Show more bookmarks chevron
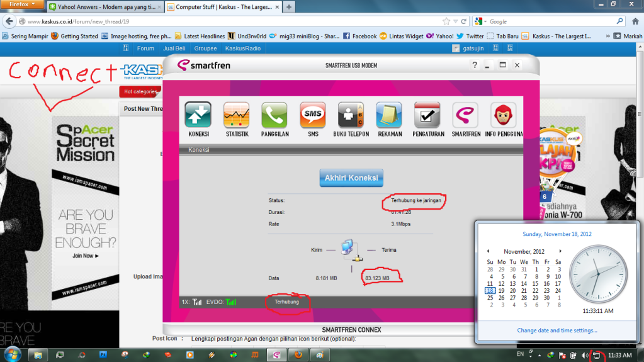The width and height of the screenshot is (644, 362). tap(607, 36)
